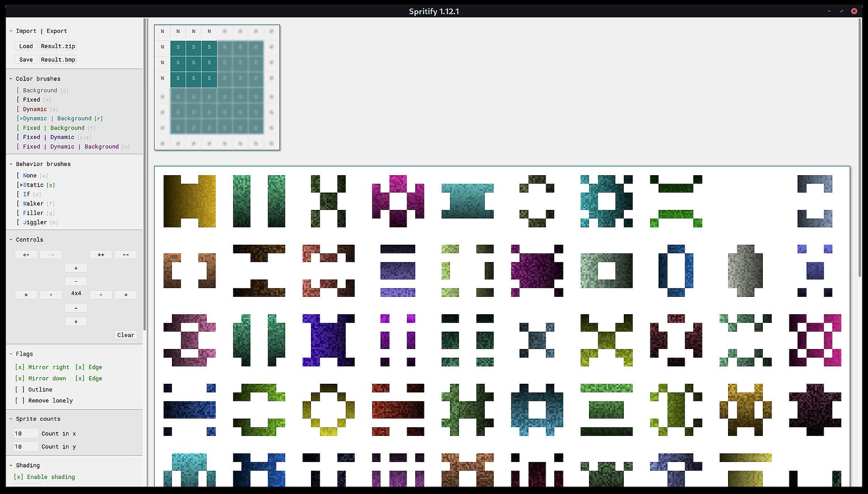
Task: Select the Static behavior brush
Action: pos(36,185)
